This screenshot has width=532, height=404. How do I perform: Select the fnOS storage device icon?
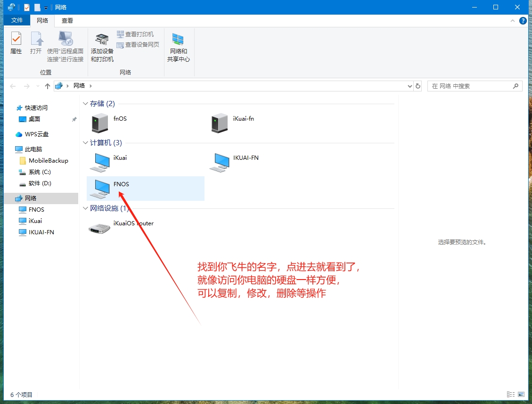pos(100,123)
